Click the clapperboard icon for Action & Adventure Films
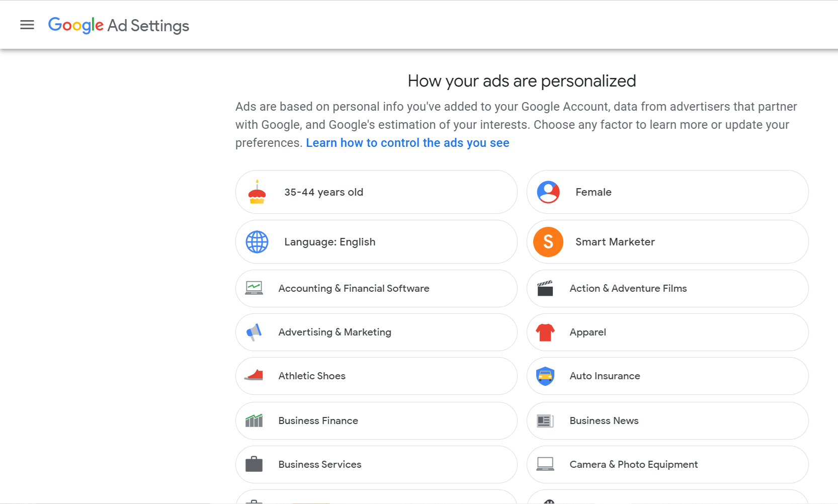Screen dimensions: 838x504 tap(544, 288)
